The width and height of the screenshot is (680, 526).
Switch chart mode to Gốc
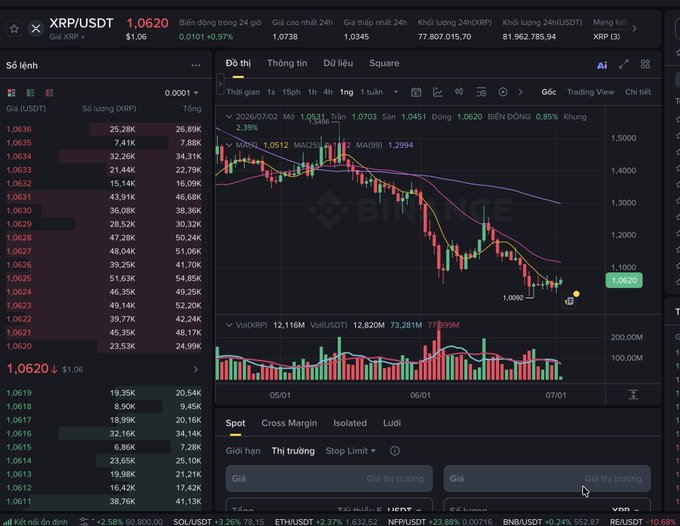tap(549, 92)
